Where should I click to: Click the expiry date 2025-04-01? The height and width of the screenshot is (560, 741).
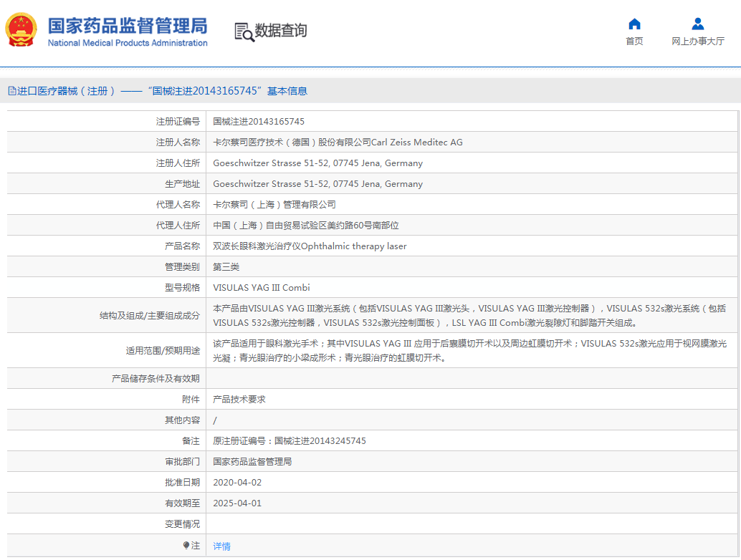coord(237,503)
